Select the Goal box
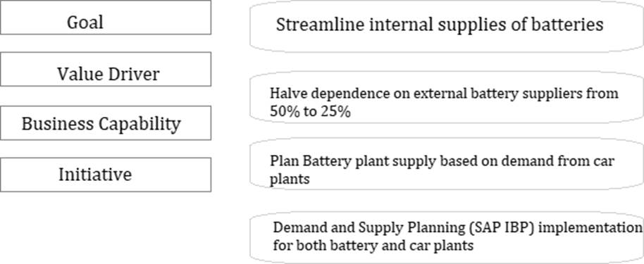Screen dimensions: 644x264 tap(106, 17)
